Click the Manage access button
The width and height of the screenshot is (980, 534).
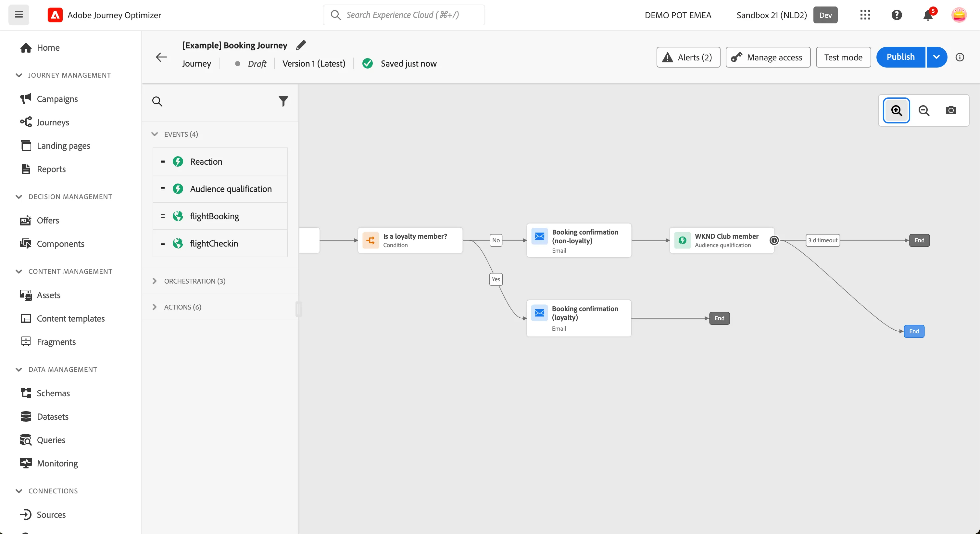[x=768, y=57]
